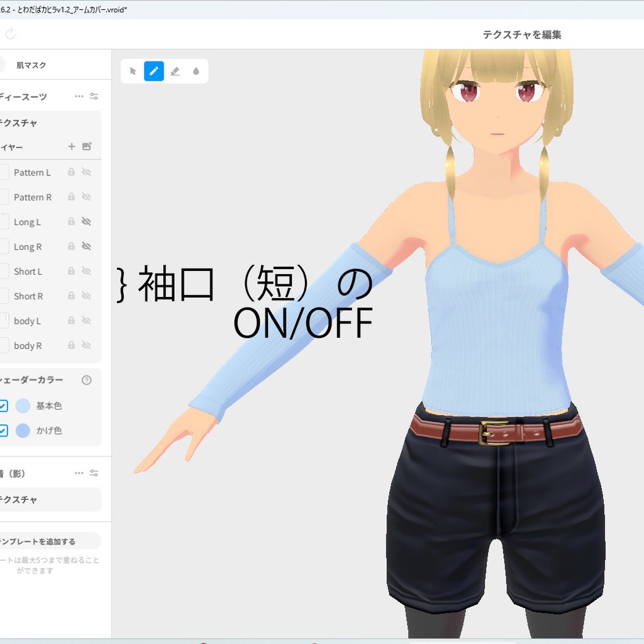
Task: Toggle visibility of the Short R layer
Action: (87, 296)
